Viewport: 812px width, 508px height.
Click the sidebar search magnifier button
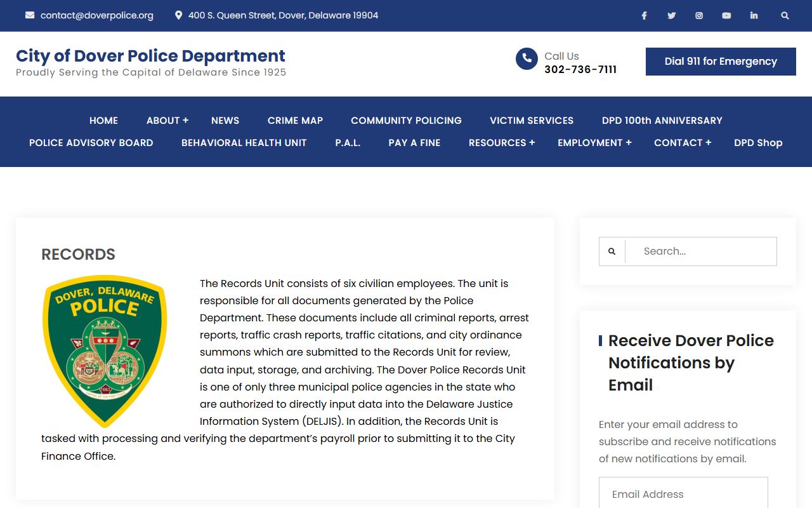click(x=612, y=251)
